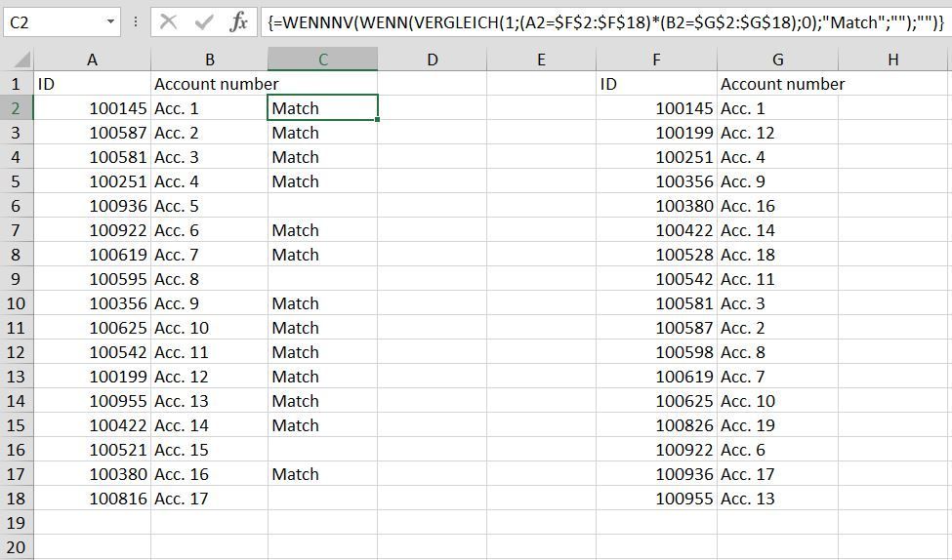
Task: Click cell F1 containing ID
Action: coord(656,84)
